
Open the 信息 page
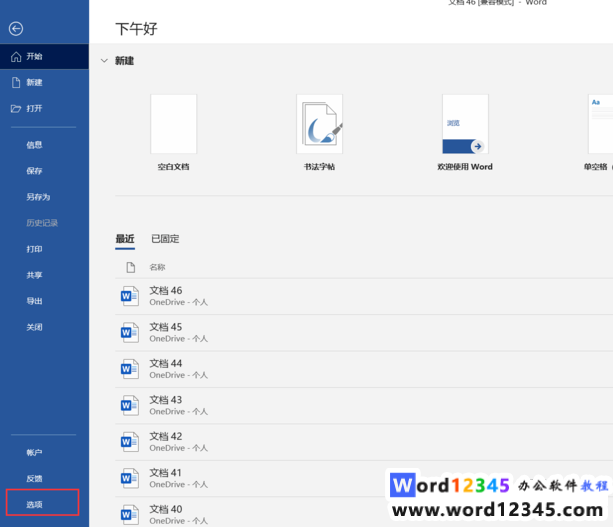pos(45,145)
